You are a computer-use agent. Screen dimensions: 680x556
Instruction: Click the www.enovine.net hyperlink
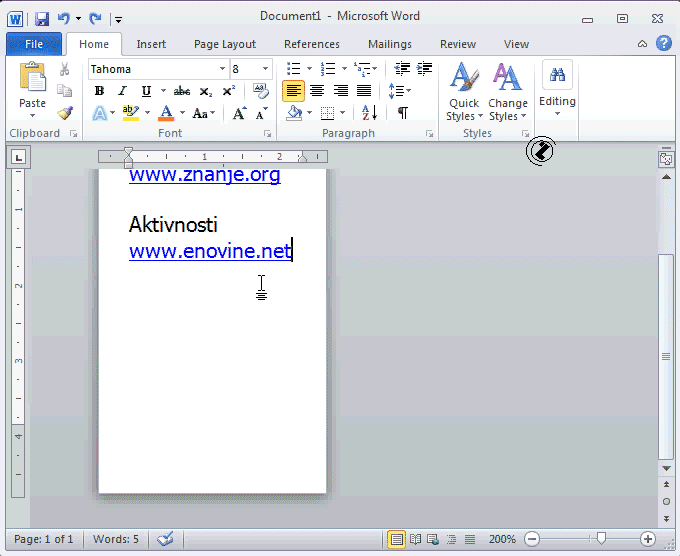pyautogui.click(x=209, y=252)
